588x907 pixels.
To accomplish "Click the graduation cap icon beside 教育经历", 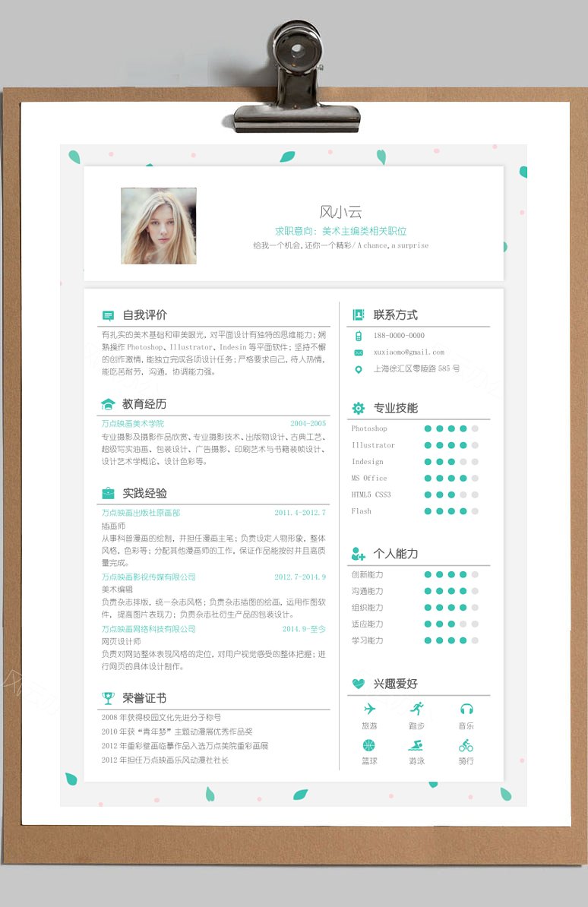I will [x=108, y=404].
